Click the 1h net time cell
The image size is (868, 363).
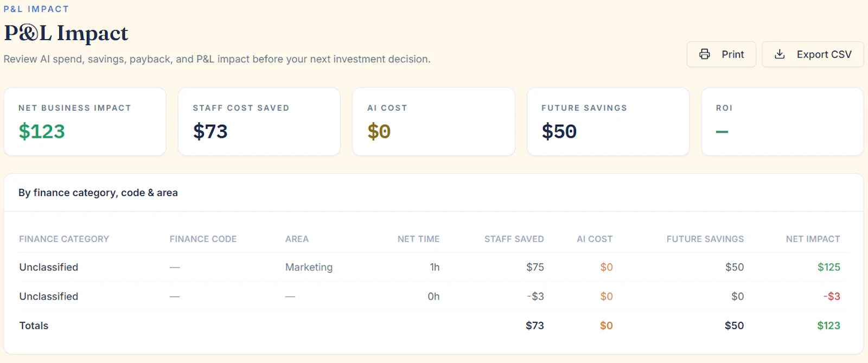(435, 267)
